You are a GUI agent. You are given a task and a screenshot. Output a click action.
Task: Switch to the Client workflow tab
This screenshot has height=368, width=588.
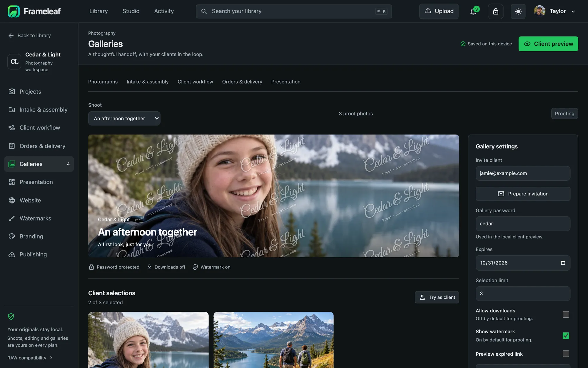[x=195, y=82]
